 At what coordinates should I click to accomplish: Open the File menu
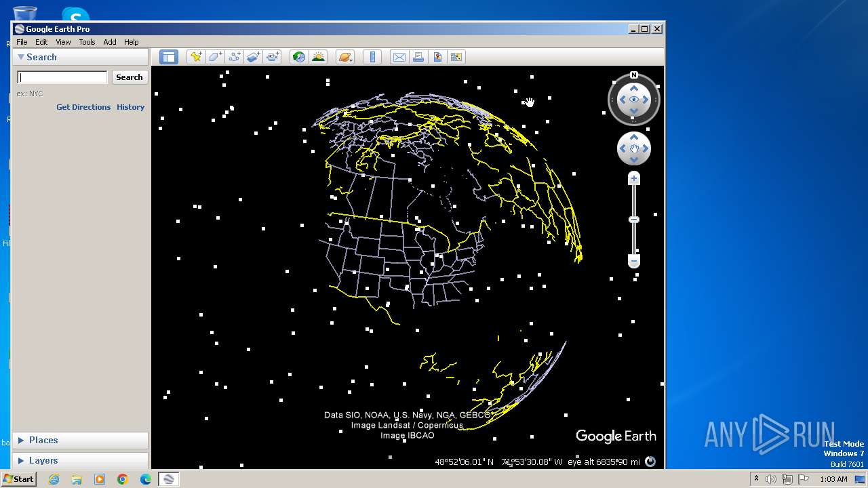point(22,42)
